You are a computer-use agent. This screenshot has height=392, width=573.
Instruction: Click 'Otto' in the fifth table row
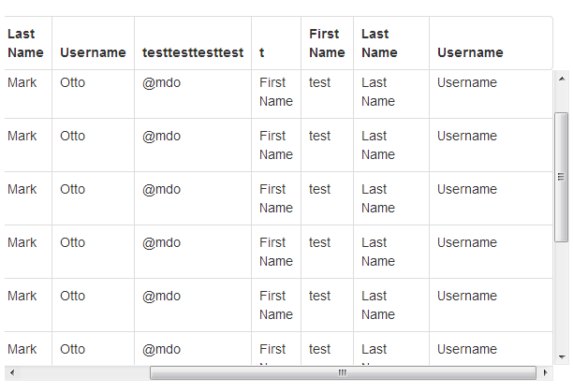point(72,296)
